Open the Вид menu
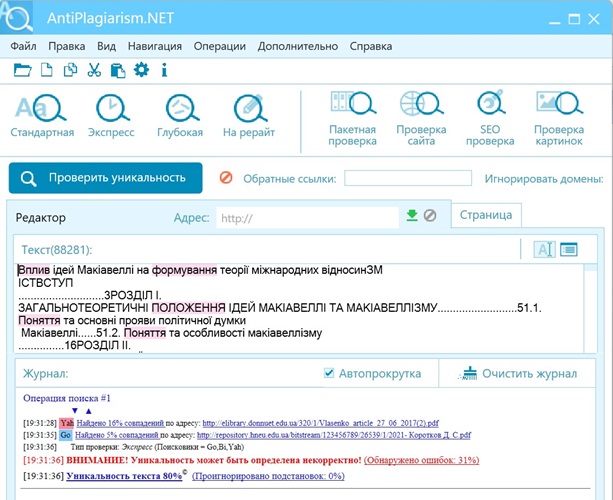 pos(106,46)
